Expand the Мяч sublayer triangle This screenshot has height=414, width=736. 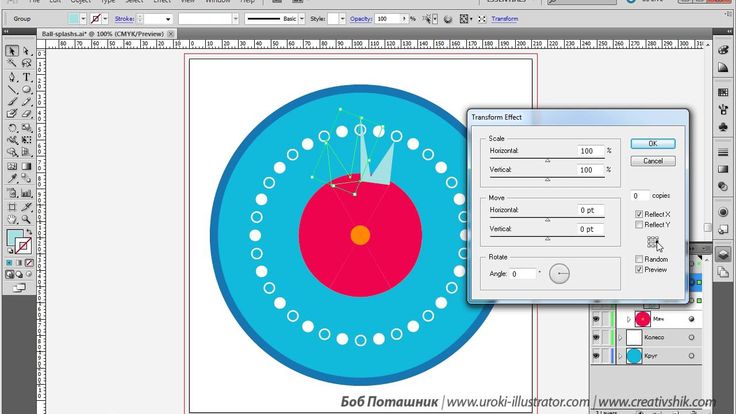[x=629, y=319]
